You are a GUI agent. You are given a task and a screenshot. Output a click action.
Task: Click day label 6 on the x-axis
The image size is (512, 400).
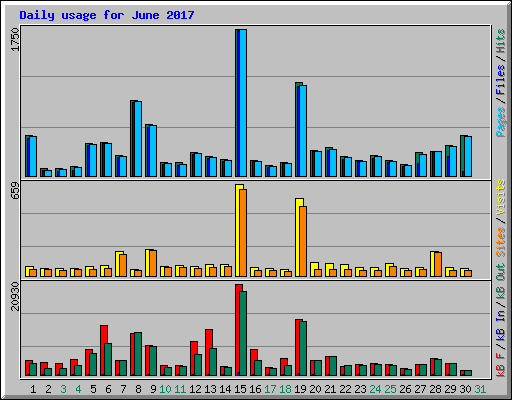(x=108, y=389)
